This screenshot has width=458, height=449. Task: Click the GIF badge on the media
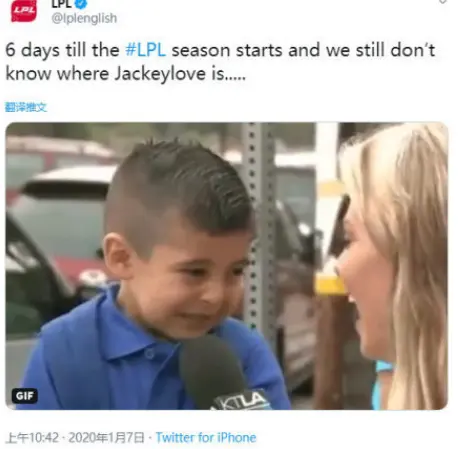coord(25,396)
